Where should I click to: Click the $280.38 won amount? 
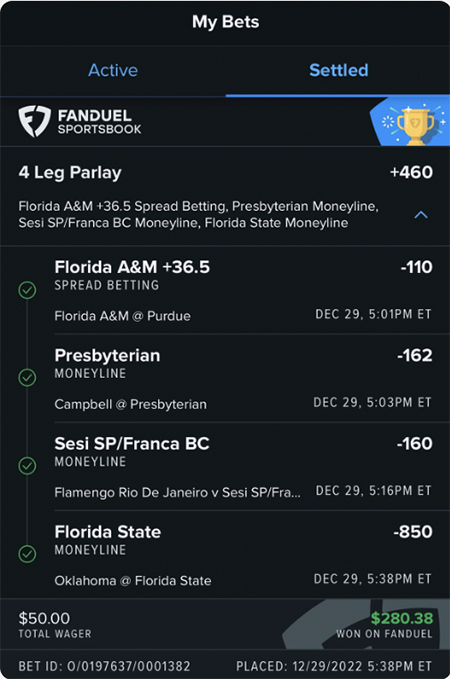(401, 618)
